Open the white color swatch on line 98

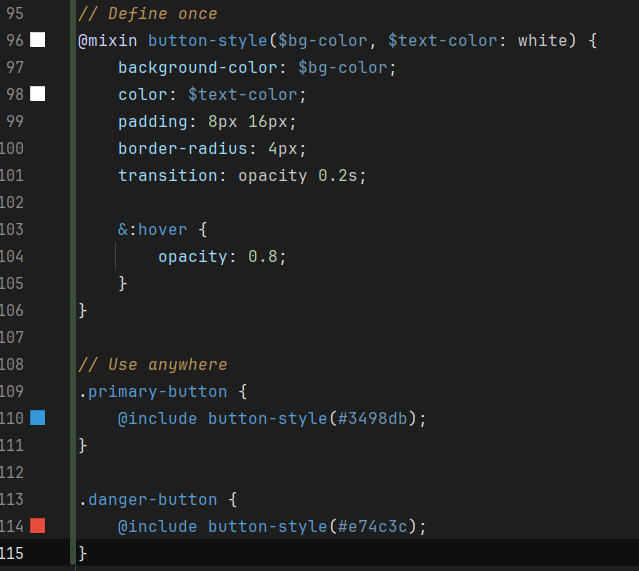38,94
